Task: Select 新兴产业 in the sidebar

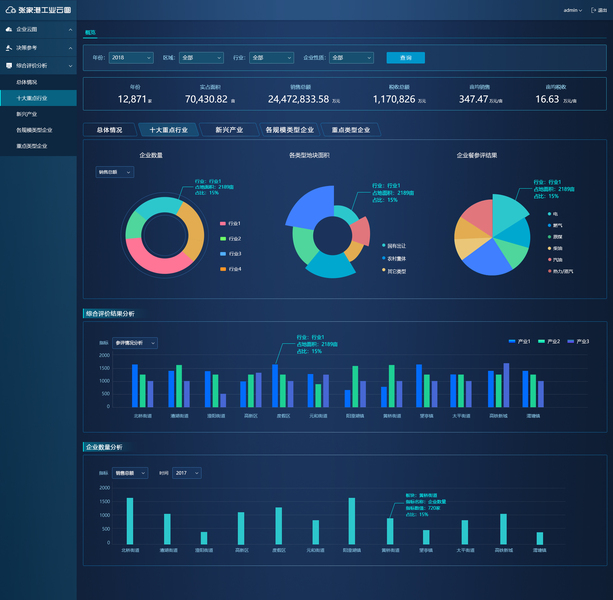Action: [38, 114]
